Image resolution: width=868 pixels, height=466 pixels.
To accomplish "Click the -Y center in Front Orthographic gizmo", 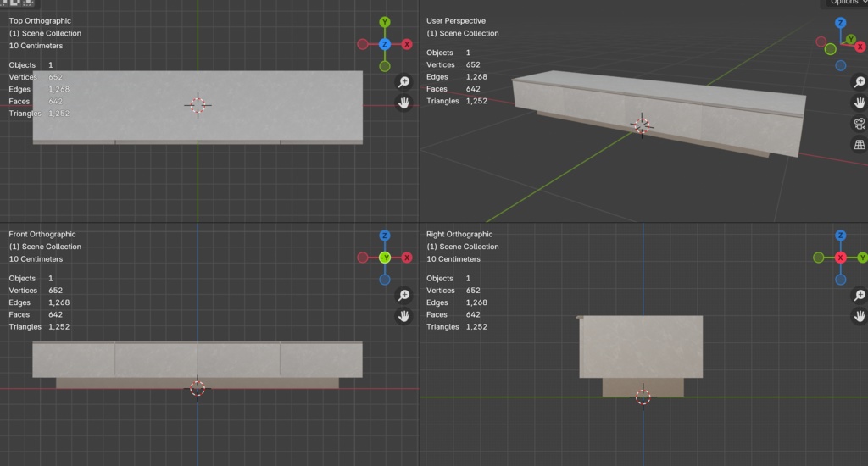I will coord(385,258).
